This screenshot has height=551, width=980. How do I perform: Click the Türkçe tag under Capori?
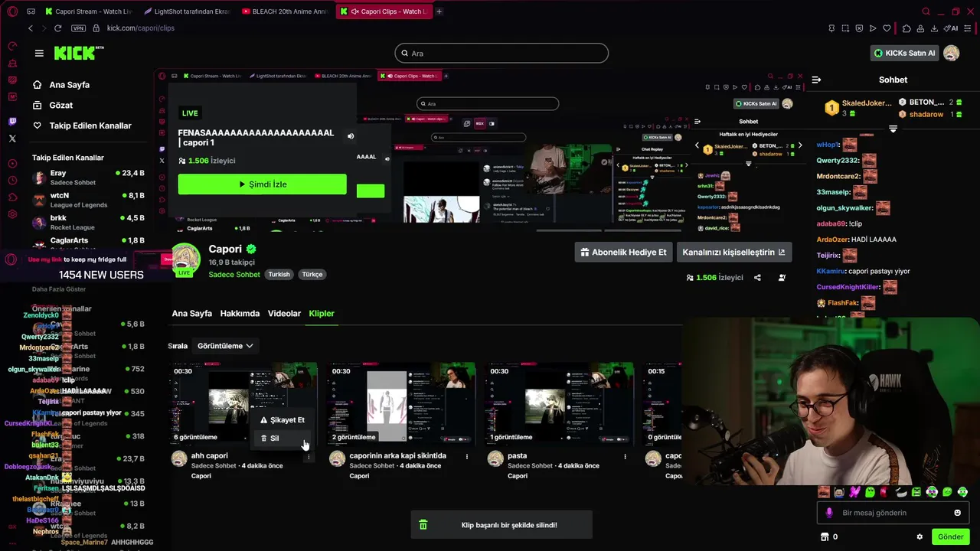tap(312, 275)
